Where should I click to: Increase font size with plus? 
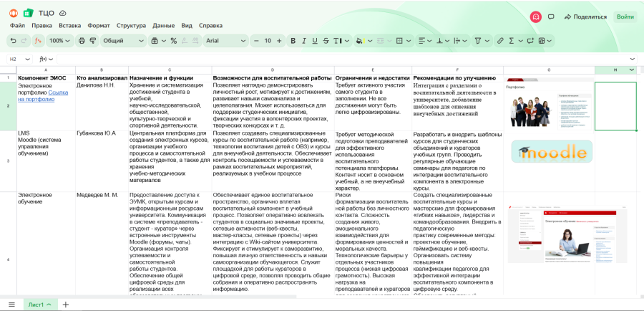click(279, 41)
